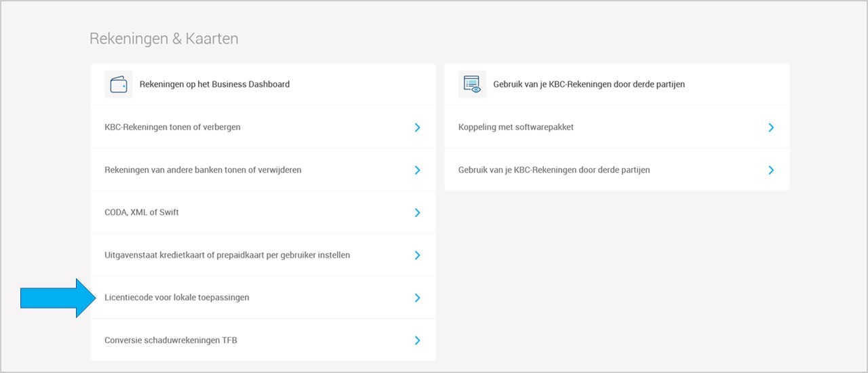Click the Rekeningen op het Business Dashboard header
The image size is (868, 373).
[214, 84]
